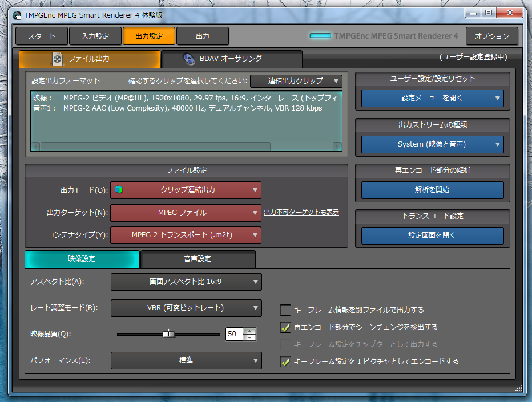Uncheck キーフレーム設定を I ピクチャとしてエンコードする
The image size is (532, 402).
click(x=285, y=361)
